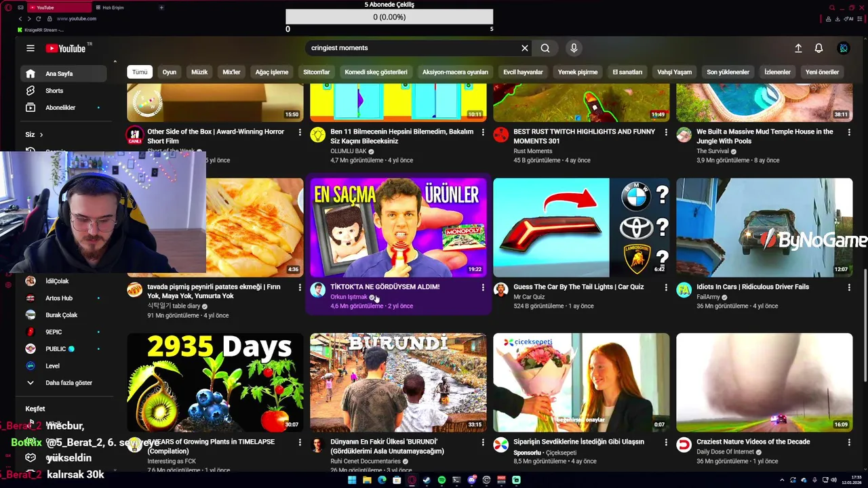Viewport: 868px width, 488px height.
Task: Open the FailArmy channel link
Action: (x=708, y=297)
